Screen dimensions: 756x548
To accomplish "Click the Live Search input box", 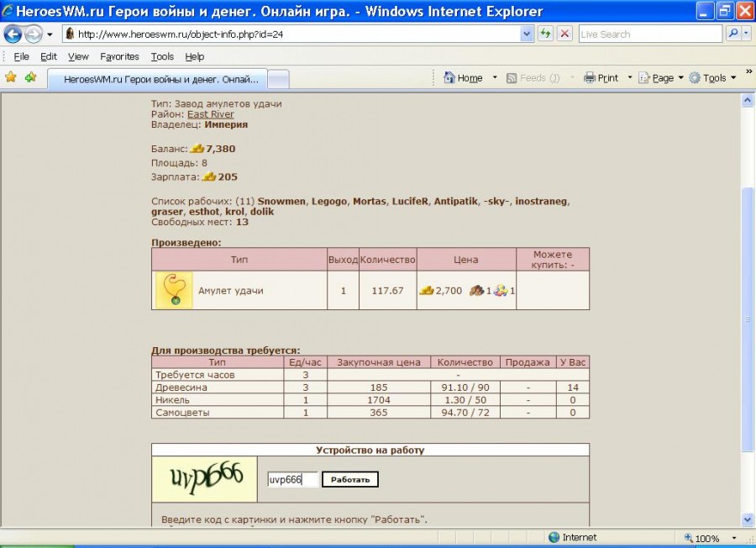I will [x=650, y=34].
